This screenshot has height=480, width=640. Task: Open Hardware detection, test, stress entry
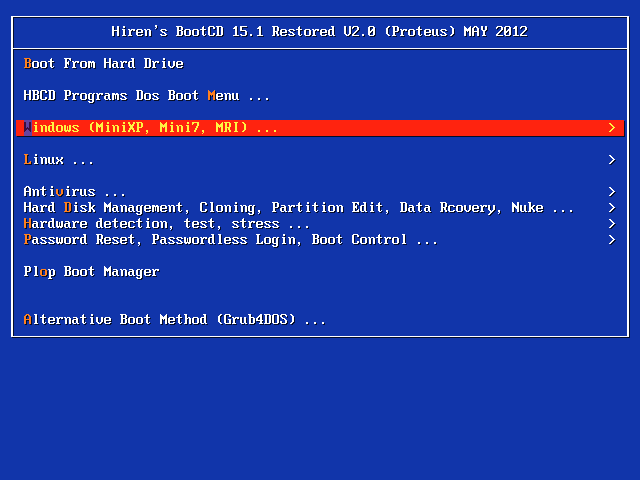tap(320, 224)
